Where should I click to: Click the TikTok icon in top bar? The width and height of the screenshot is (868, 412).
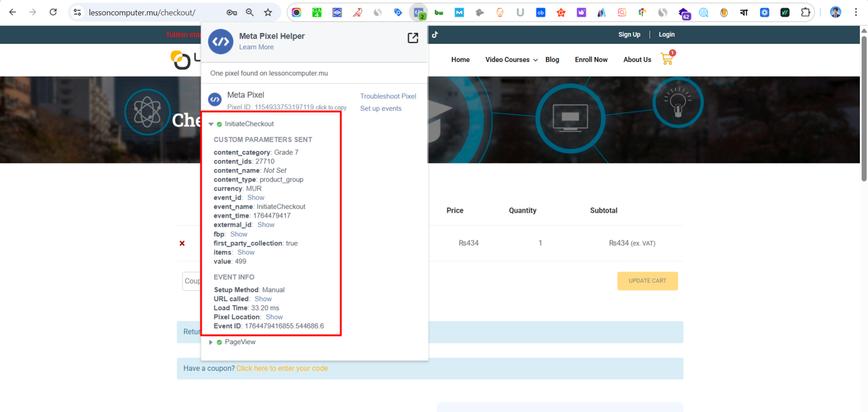point(435,34)
